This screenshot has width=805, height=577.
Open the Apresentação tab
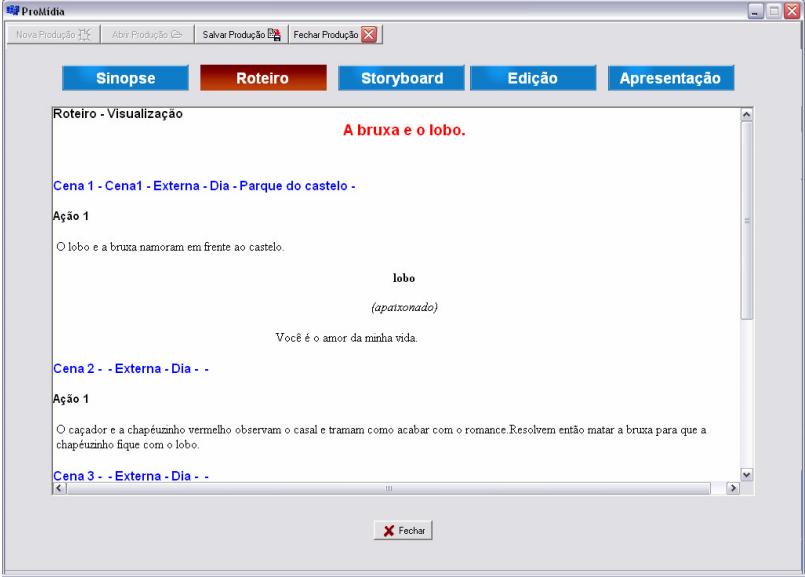671,79
